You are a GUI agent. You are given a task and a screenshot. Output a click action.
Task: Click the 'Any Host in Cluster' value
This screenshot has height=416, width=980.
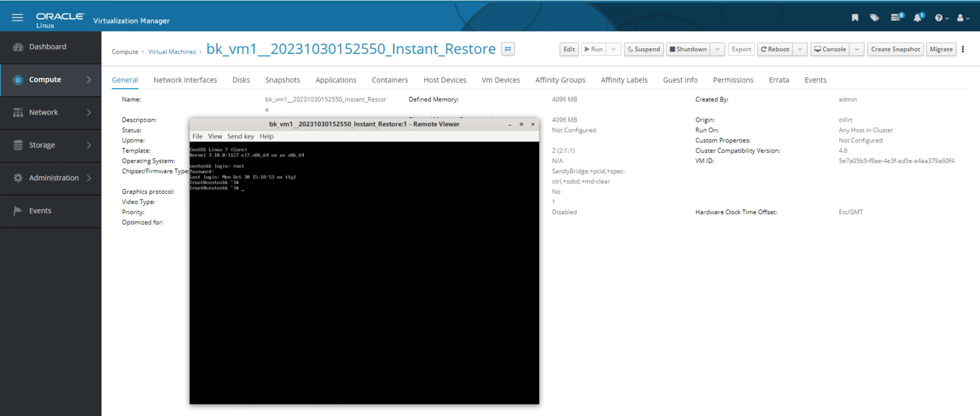pos(865,130)
